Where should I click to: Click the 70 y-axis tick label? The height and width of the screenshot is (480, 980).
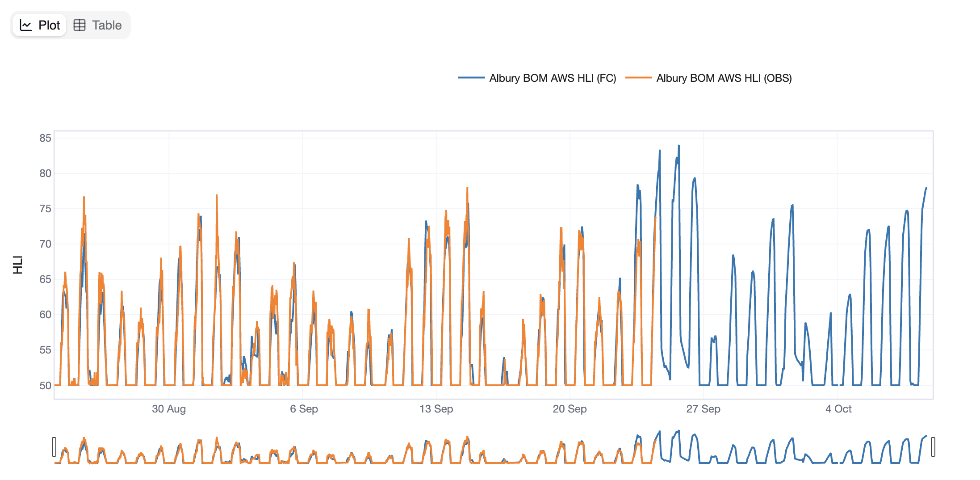[x=45, y=244]
